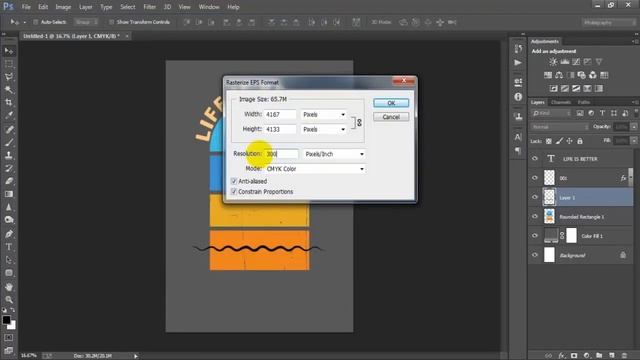Select the Rectangular Marquee tool
Image resolution: width=640 pixels, height=360 pixels.
coord(9,64)
